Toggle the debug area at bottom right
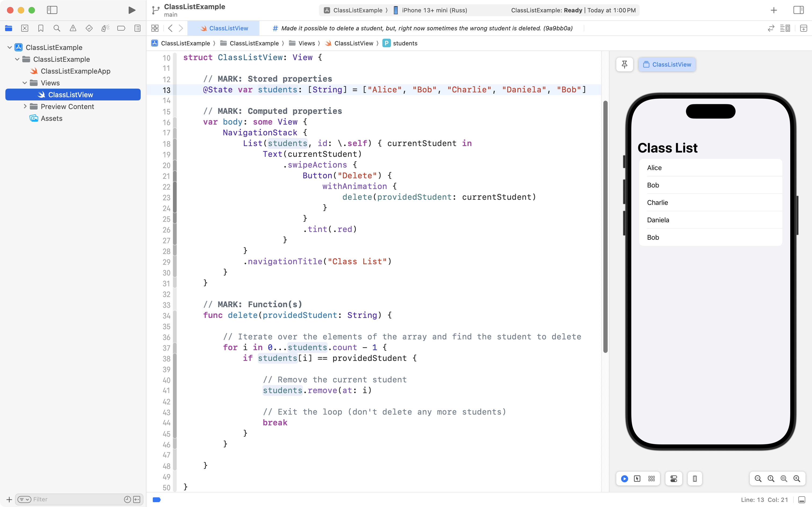The image size is (812, 507). point(802,500)
